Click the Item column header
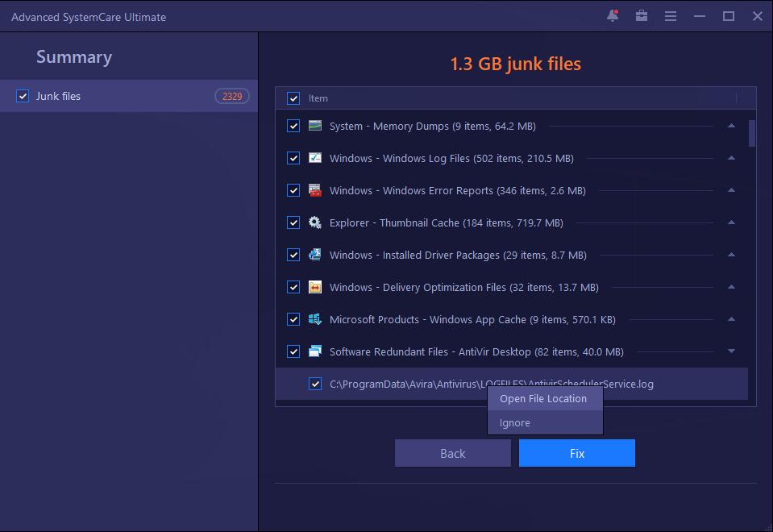Screen dimensions: 773x532 click(x=318, y=98)
